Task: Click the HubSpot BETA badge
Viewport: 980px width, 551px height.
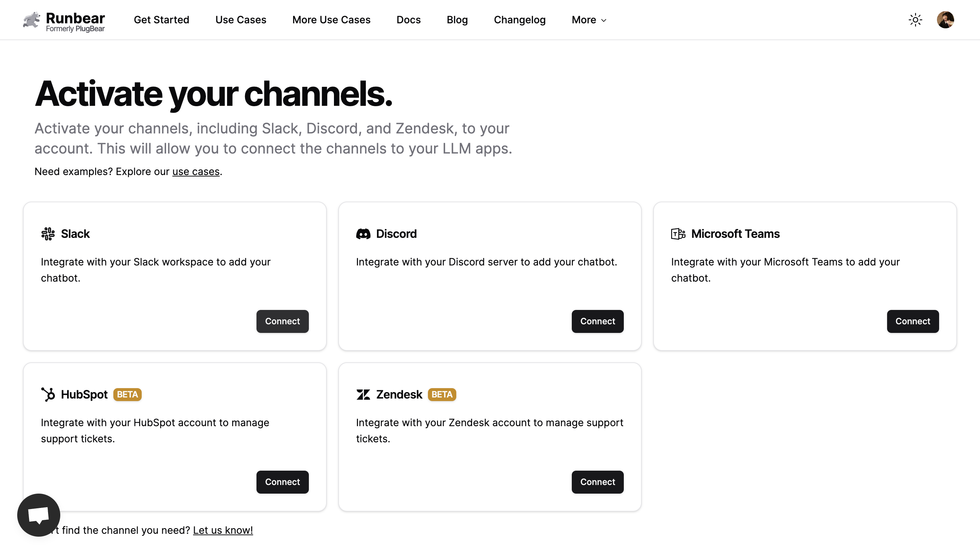Action: tap(127, 395)
